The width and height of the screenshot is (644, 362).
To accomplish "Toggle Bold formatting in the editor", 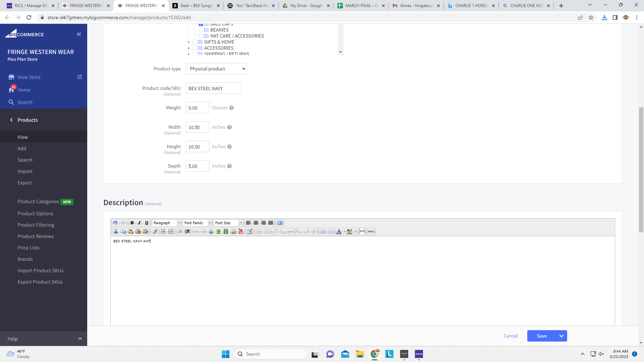I will click(132, 223).
